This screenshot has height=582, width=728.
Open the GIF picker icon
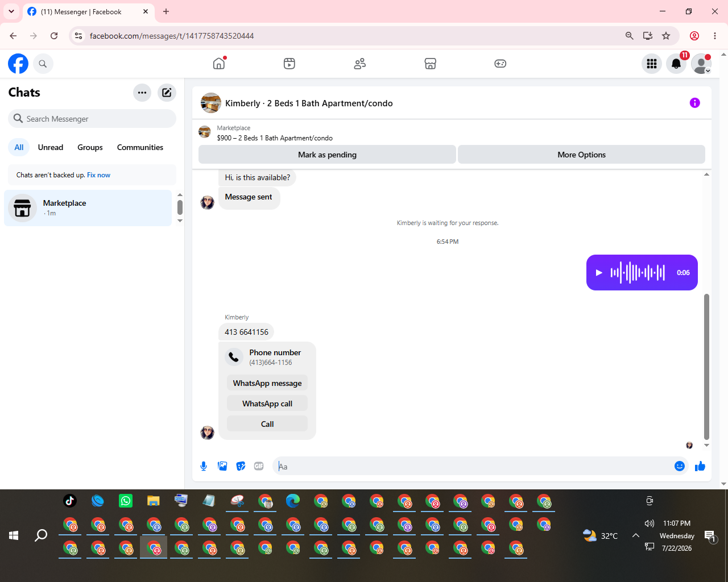259,467
